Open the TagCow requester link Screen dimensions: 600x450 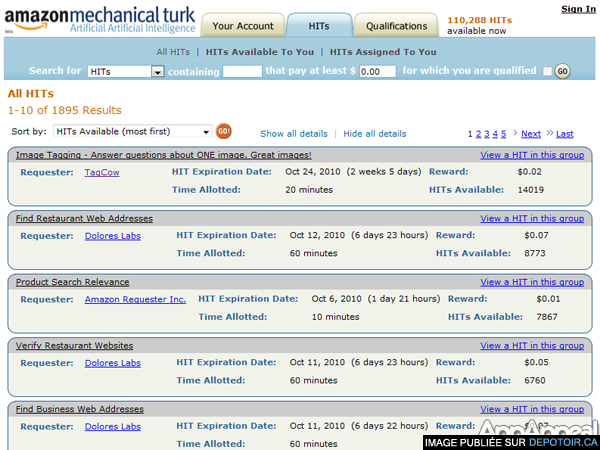click(x=102, y=173)
